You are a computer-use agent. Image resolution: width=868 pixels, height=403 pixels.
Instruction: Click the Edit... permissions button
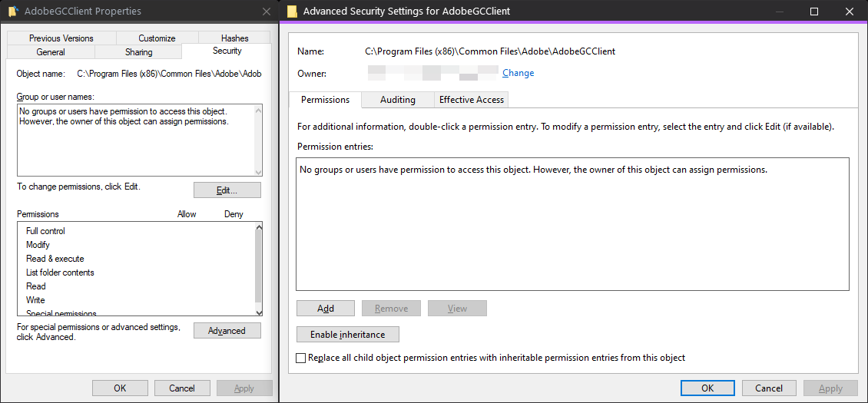point(227,190)
